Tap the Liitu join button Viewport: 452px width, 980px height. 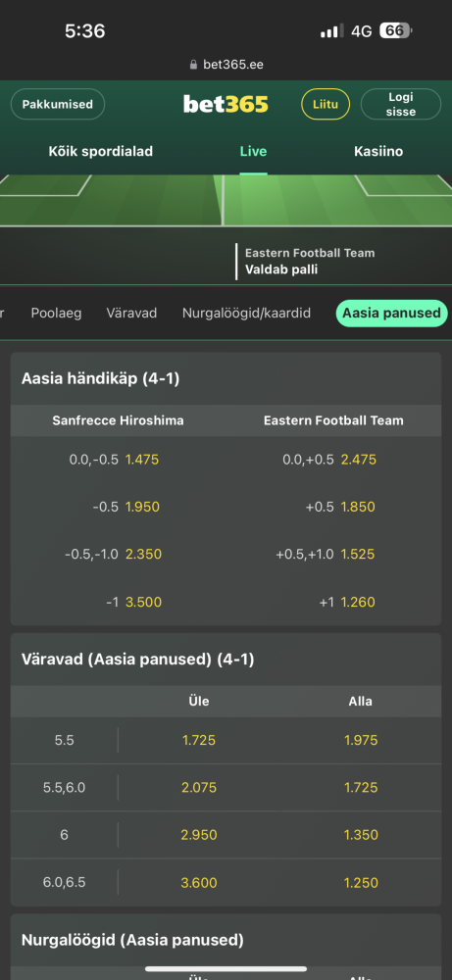pyautogui.click(x=326, y=105)
